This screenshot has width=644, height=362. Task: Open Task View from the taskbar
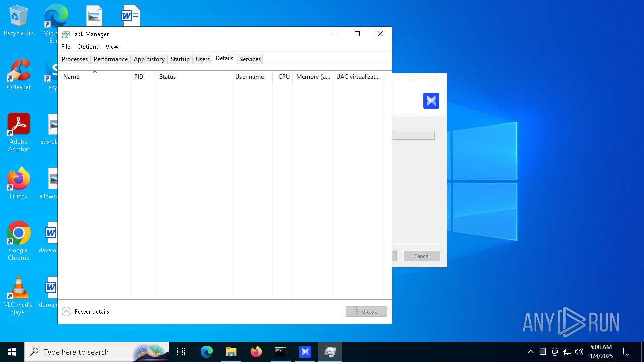(x=181, y=352)
